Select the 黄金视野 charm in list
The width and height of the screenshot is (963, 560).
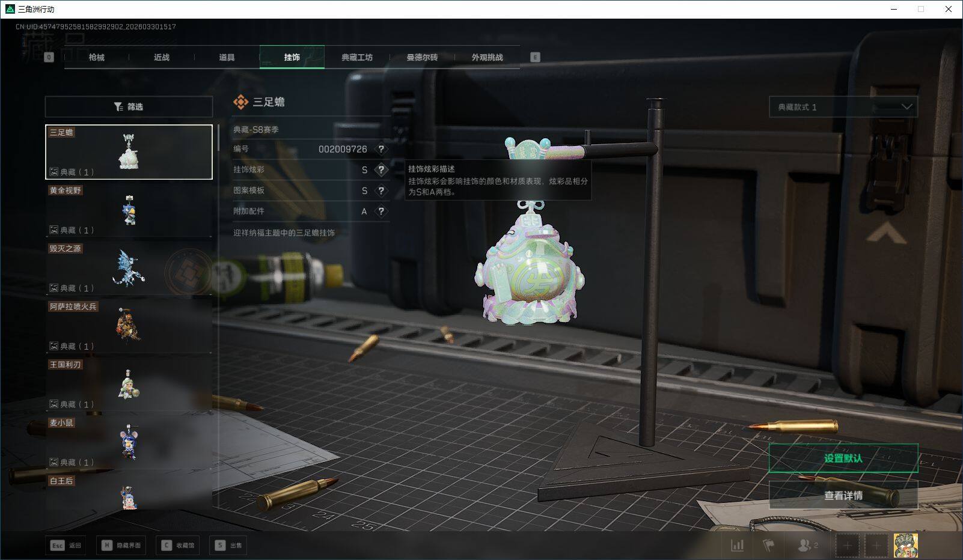[129, 210]
